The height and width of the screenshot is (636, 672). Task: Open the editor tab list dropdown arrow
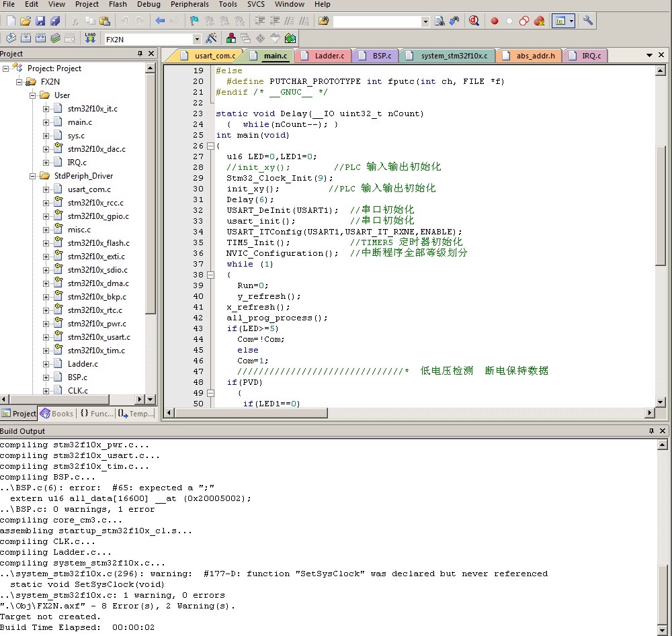pos(649,55)
